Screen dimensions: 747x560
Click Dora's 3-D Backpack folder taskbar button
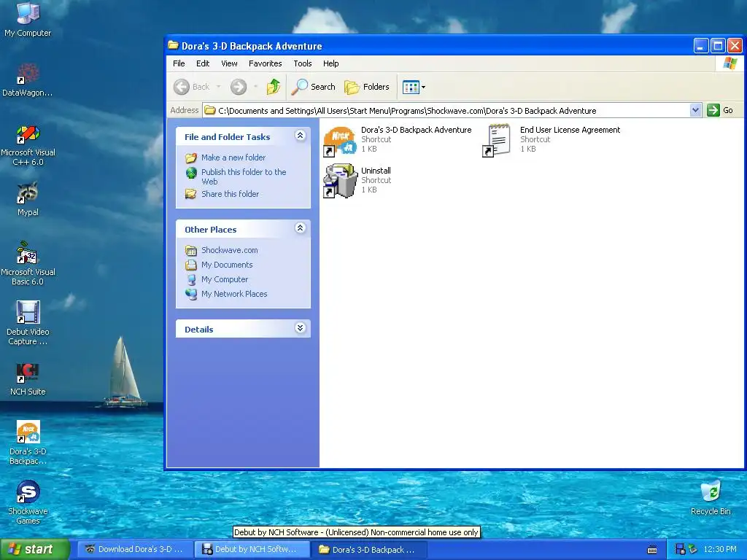[369, 549]
